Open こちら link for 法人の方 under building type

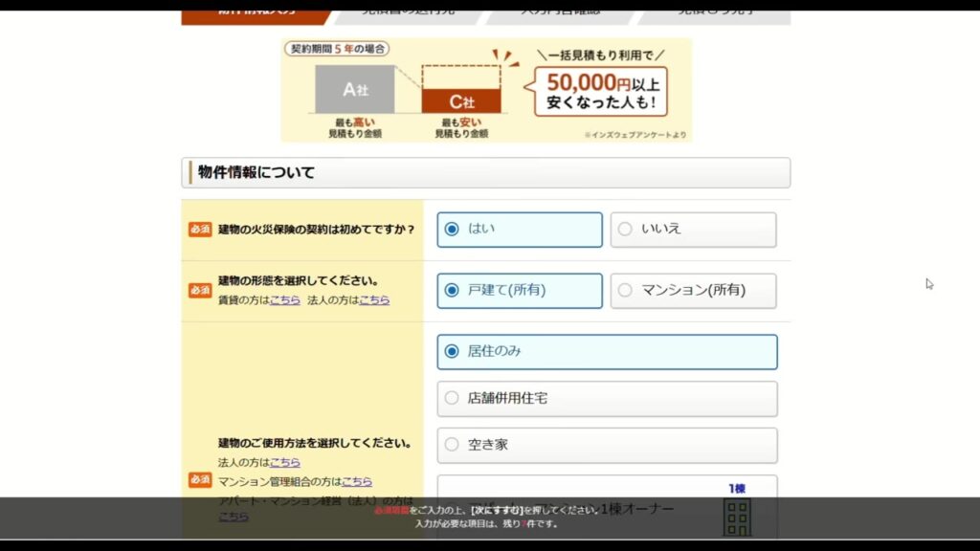pos(374,299)
